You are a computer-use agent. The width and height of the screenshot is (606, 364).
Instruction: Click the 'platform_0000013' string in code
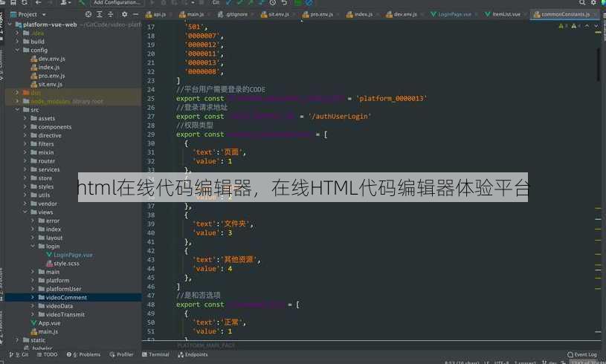(391, 99)
